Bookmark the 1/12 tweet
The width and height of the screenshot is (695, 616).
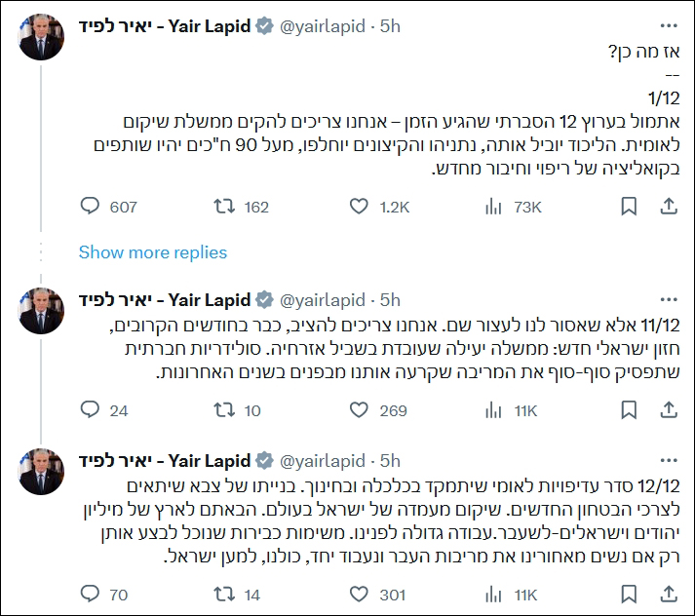click(630, 206)
